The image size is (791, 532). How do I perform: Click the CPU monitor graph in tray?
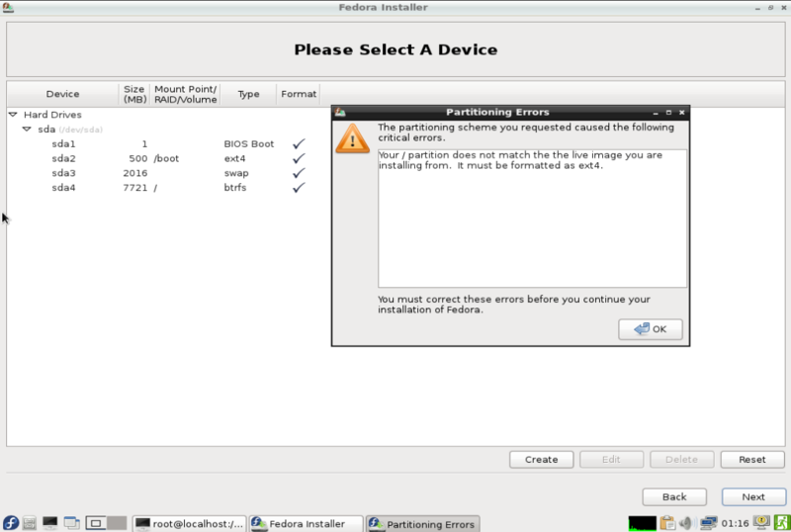coord(642,523)
